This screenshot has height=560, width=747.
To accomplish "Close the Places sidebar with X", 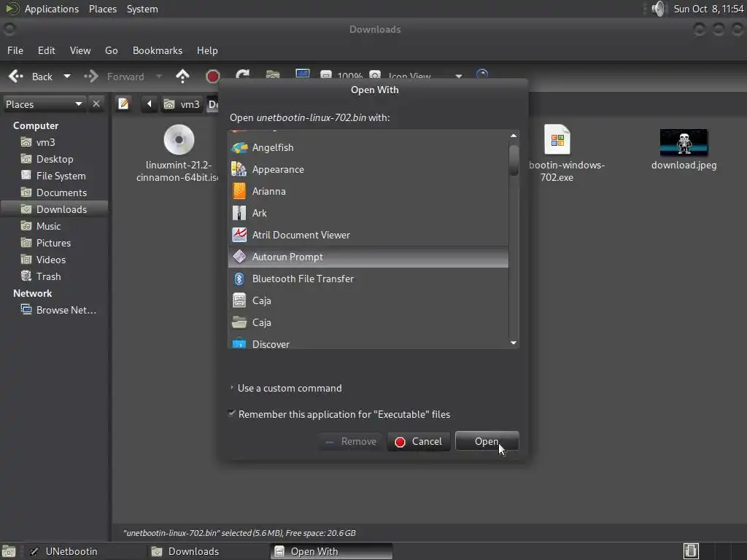I will (x=96, y=104).
